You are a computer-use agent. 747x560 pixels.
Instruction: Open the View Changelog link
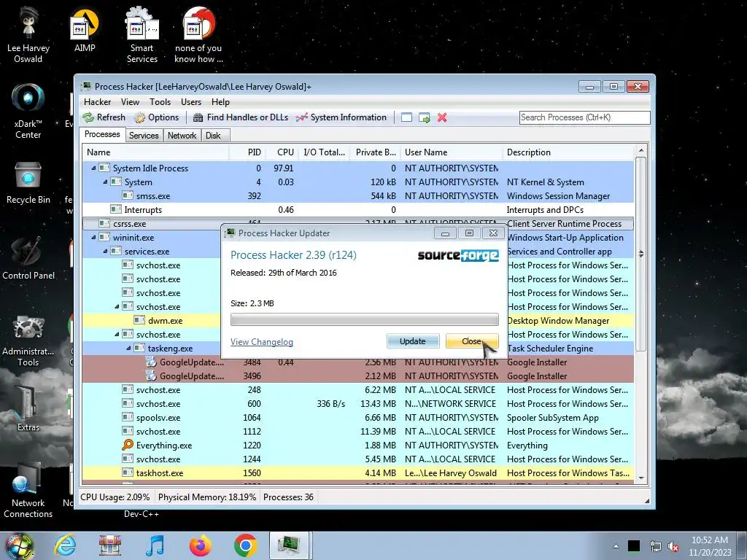(x=262, y=342)
